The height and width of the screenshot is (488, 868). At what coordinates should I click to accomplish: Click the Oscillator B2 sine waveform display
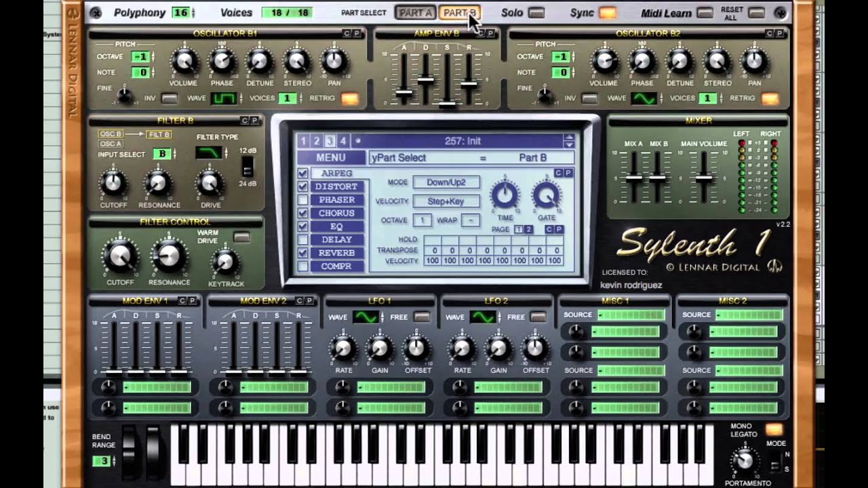coord(643,99)
